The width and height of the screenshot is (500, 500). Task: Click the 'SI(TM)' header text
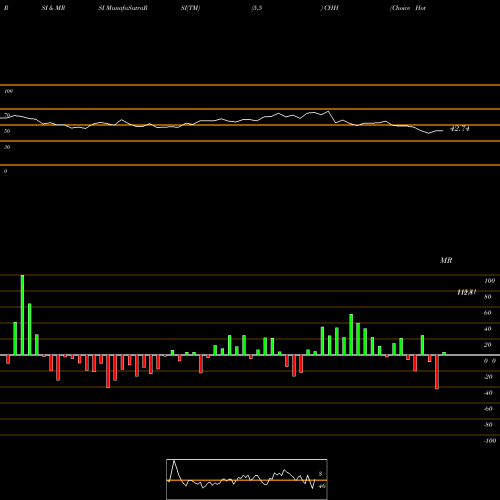point(190,8)
